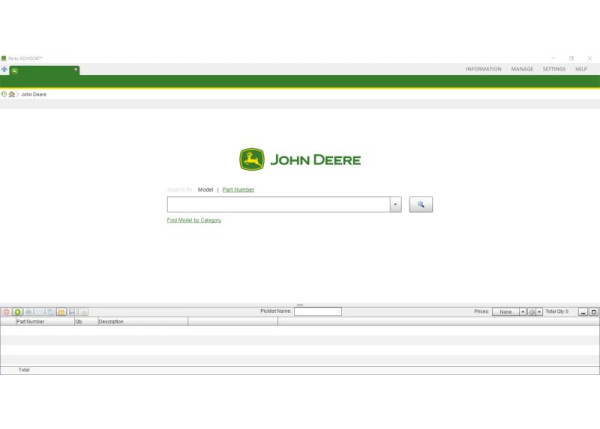Image resolution: width=600 pixels, height=429 pixels.
Task: Click the back arrow in breadcrumb bar
Action: point(4,94)
